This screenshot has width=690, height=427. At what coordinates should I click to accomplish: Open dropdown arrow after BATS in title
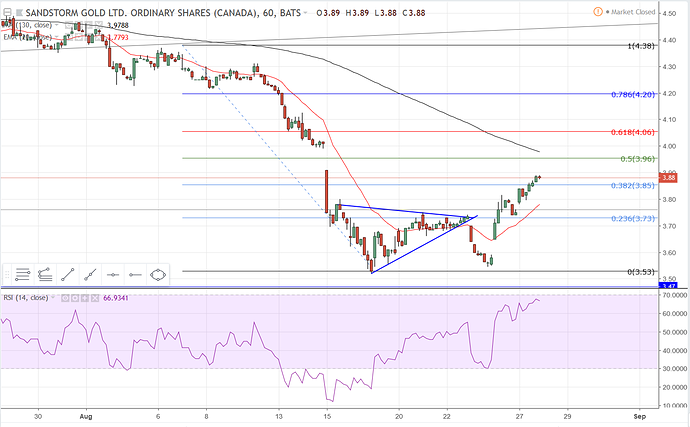click(305, 13)
